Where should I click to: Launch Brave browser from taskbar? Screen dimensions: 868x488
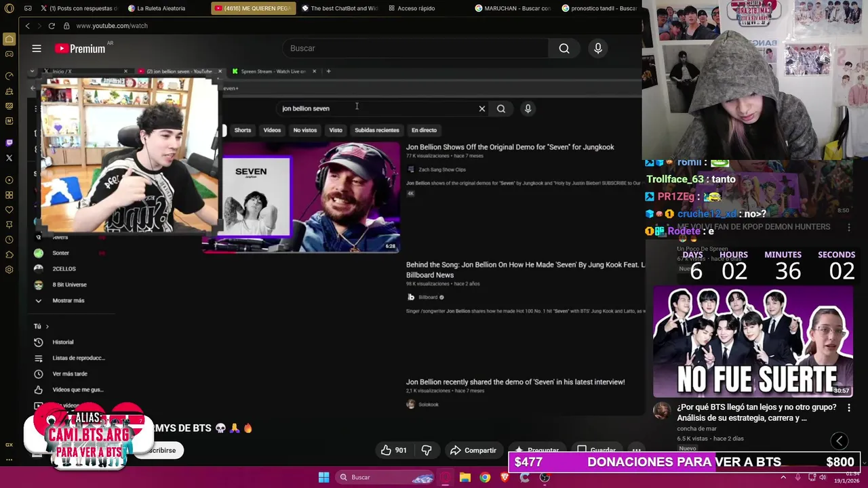(x=505, y=477)
